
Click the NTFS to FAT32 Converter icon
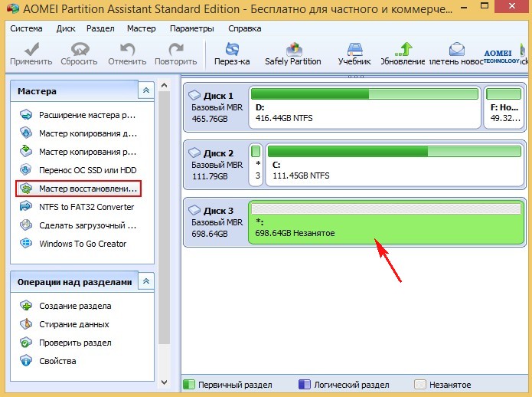point(26,206)
